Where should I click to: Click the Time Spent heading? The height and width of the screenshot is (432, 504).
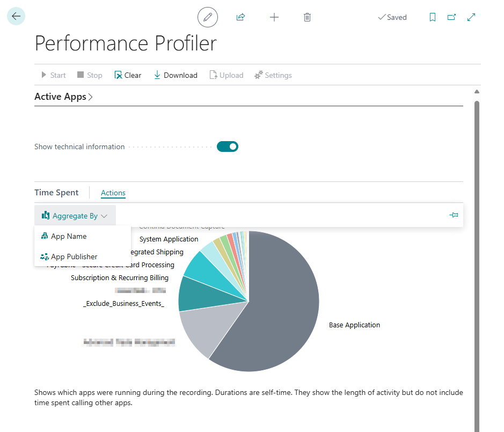point(56,193)
